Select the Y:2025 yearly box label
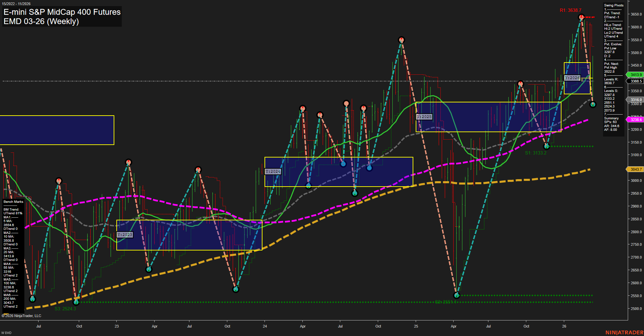644x336 pixels. coord(424,117)
